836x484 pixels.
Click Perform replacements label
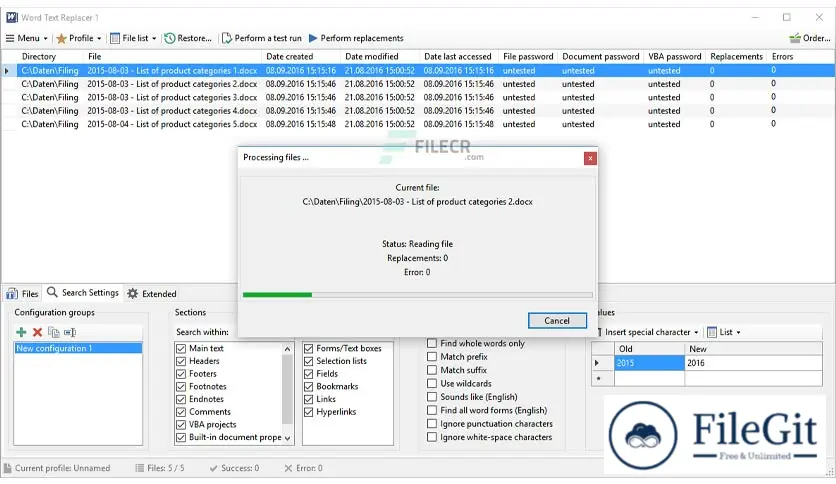pyautogui.click(x=361, y=38)
